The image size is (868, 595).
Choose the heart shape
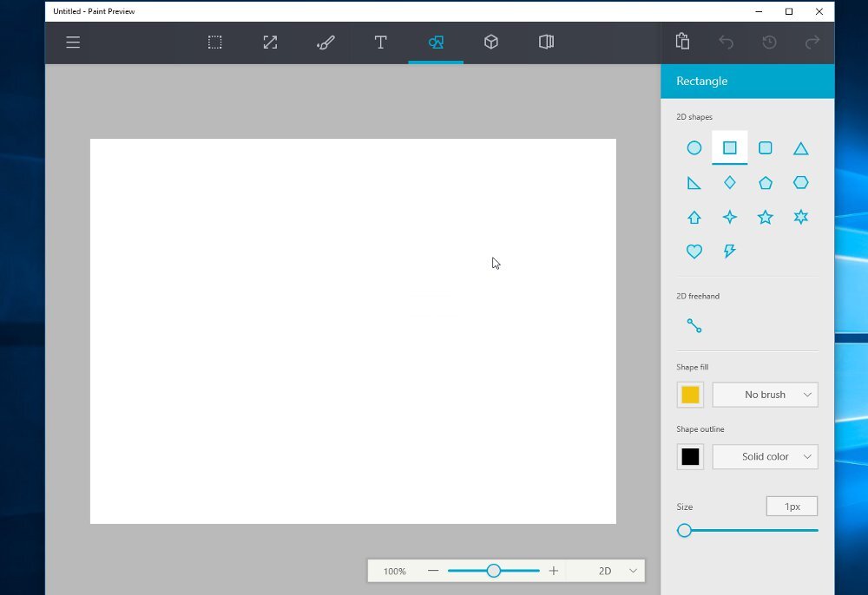coord(694,252)
